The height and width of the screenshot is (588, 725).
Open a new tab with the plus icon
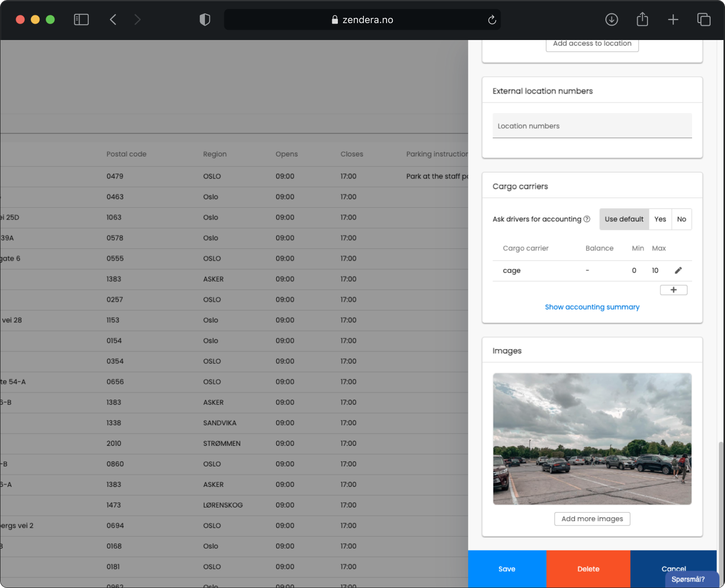point(673,19)
